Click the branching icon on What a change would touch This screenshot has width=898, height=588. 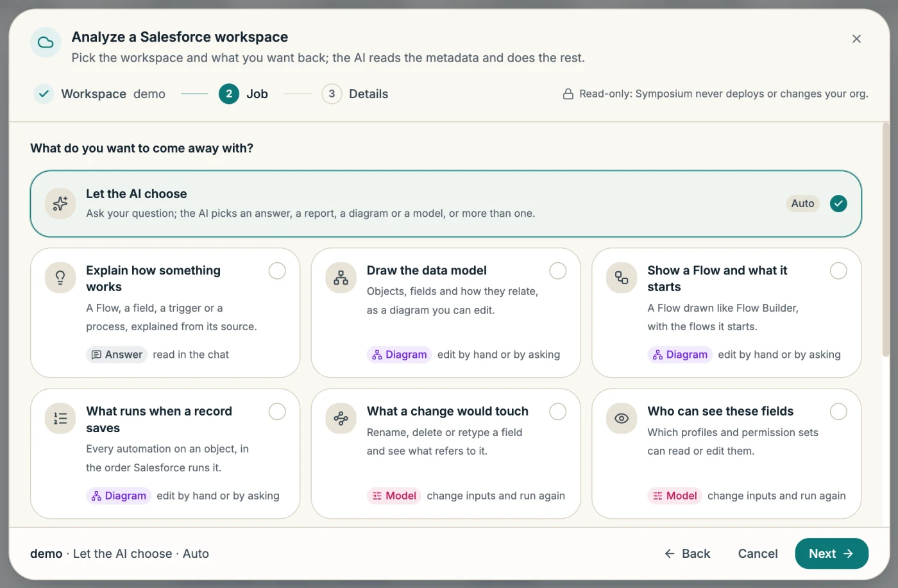(x=341, y=419)
